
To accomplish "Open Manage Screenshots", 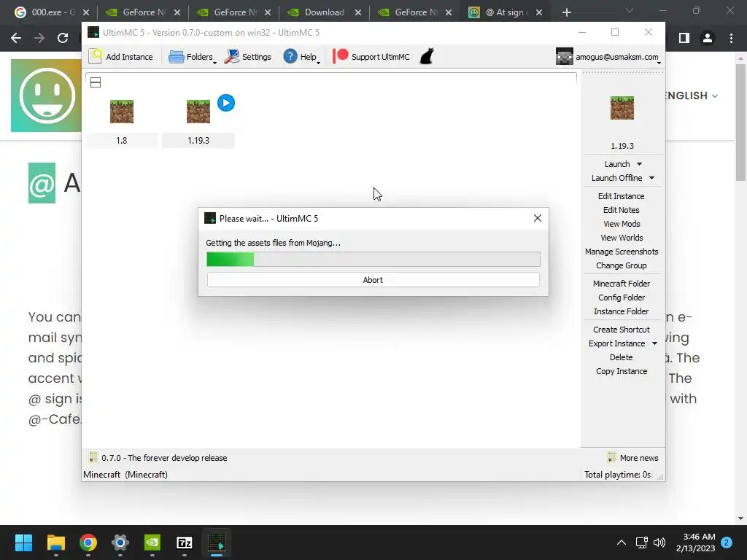I will click(622, 252).
